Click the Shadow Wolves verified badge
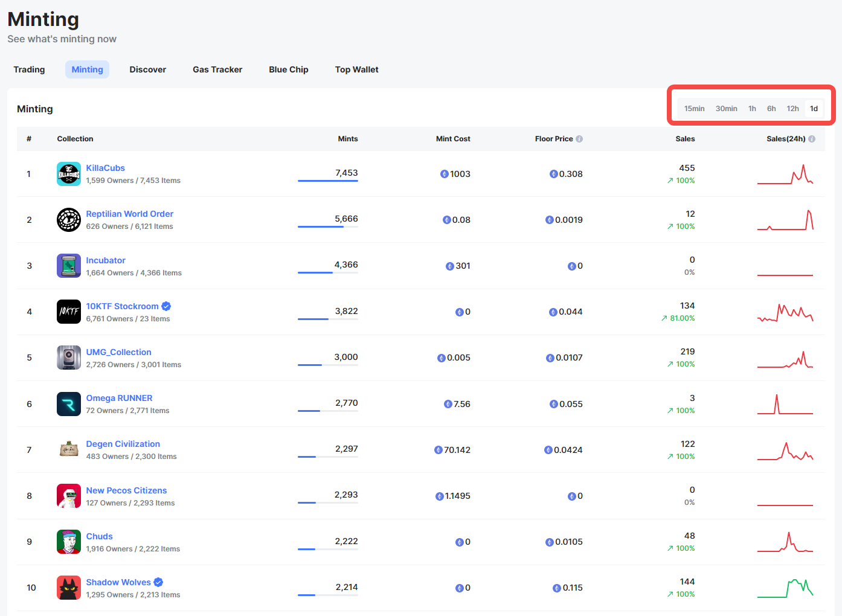 pyautogui.click(x=158, y=582)
